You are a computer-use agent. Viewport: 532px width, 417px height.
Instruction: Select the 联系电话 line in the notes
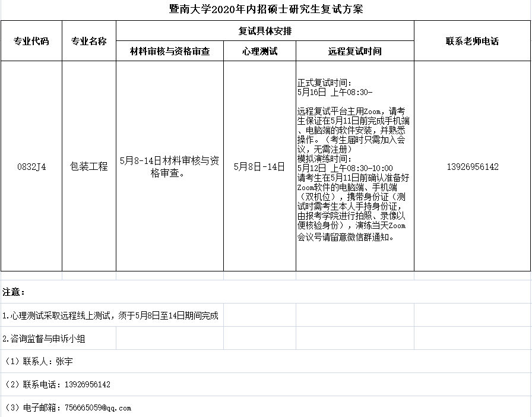tap(58, 384)
